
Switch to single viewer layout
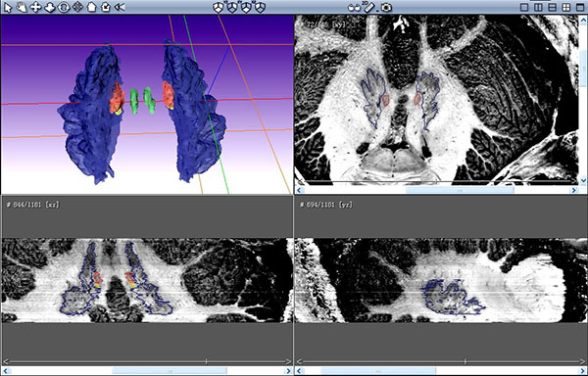(x=524, y=7)
